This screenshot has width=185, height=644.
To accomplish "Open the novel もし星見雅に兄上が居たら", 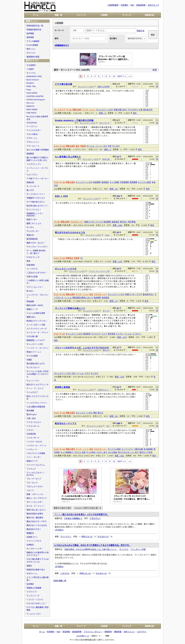I will [x=68, y=157].
